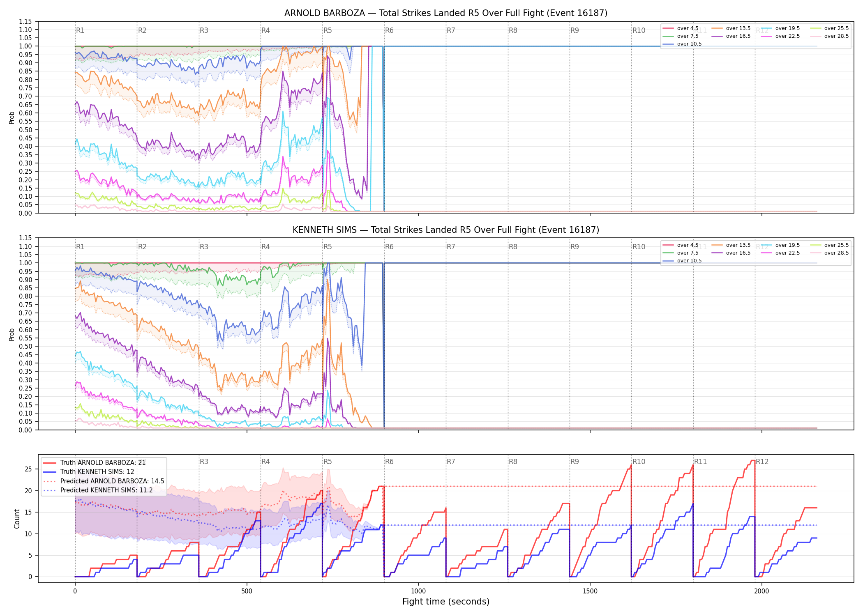This screenshot has height=616, width=863.
Task: Click 'over 28.5' legend entry in top chart
Action: [x=829, y=36]
